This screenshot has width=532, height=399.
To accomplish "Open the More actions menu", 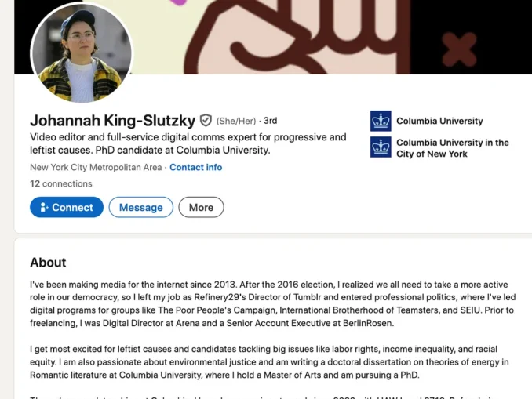I will (201, 207).
